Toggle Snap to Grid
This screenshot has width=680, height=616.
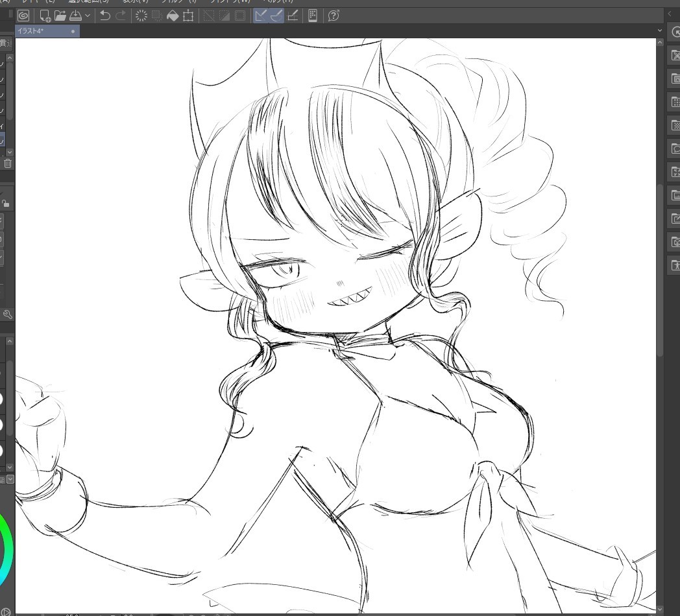(x=293, y=16)
